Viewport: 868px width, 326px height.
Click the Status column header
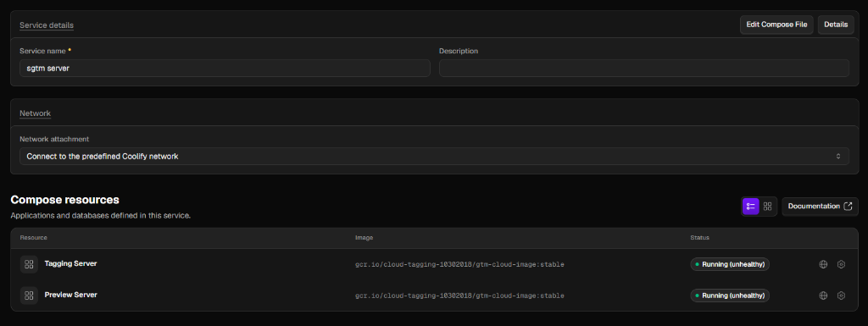click(699, 238)
